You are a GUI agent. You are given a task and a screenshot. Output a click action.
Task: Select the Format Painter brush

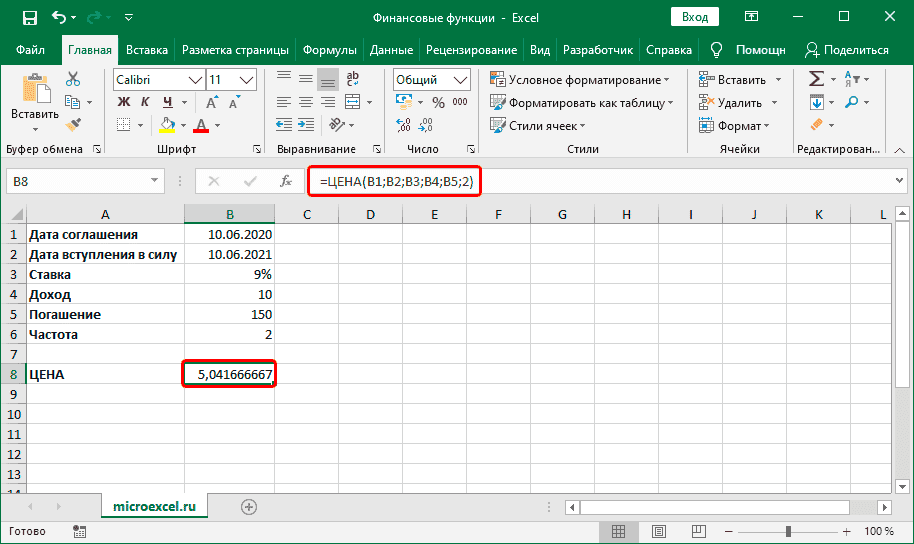(73, 124)
